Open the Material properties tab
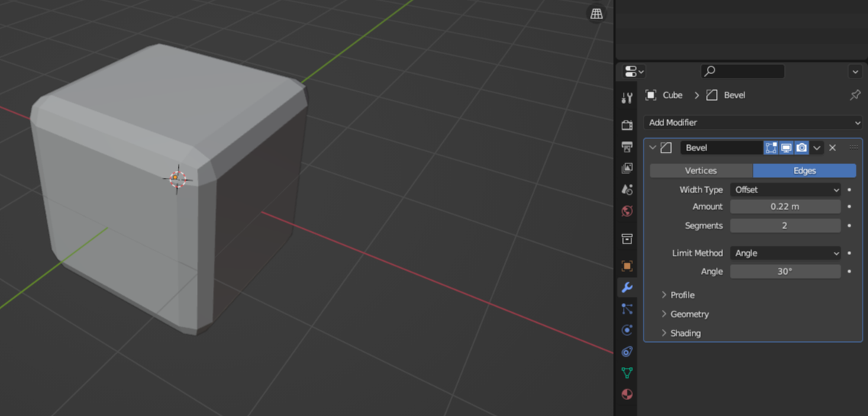 [627, 395]
